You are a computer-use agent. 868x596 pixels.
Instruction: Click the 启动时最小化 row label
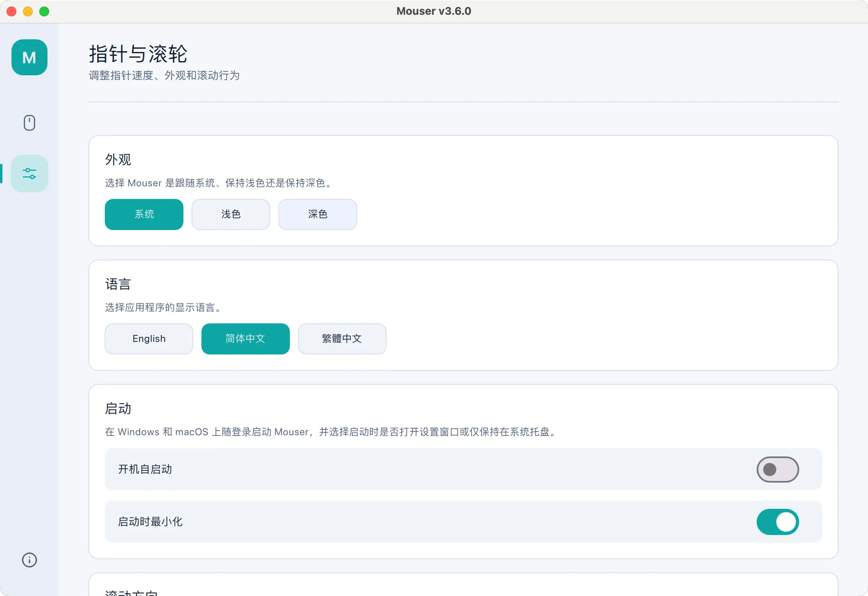[x=150, y=522]
